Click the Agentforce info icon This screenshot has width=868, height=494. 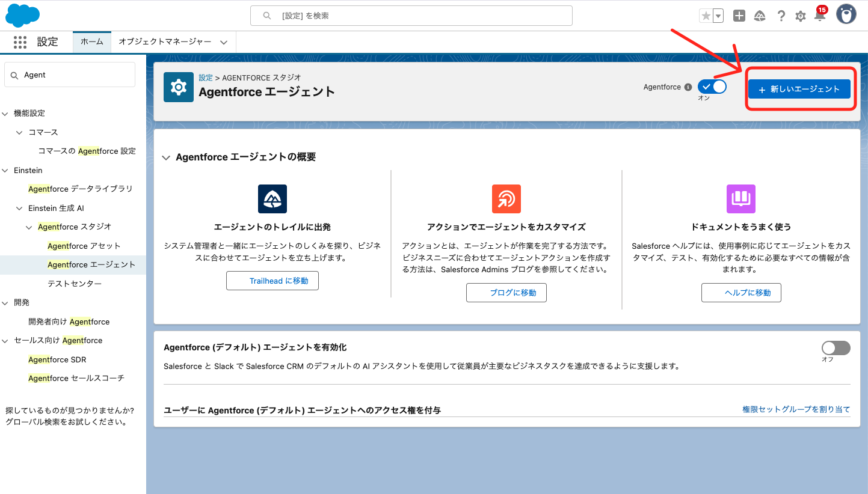pyautogui.click(x=688, y=87)
